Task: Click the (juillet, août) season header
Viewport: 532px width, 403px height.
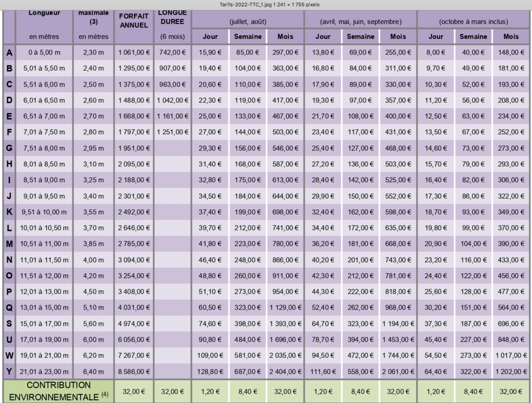Action: (248, 22)
